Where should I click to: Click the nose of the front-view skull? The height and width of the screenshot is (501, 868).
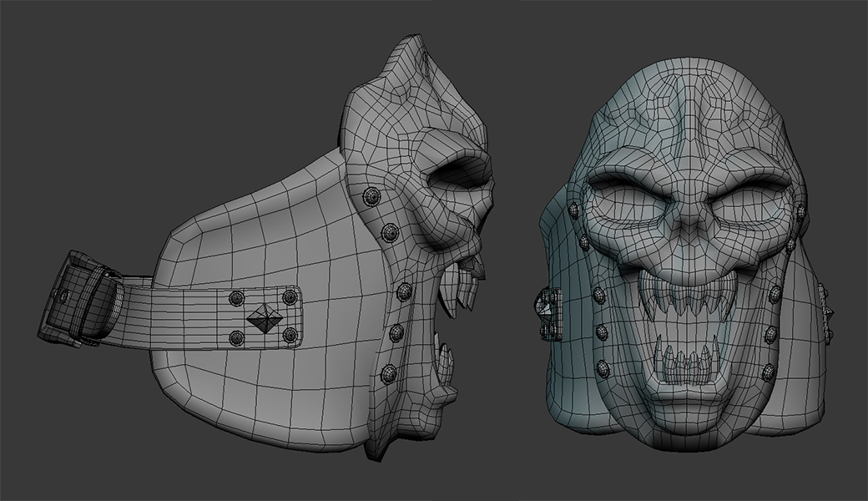(x=689, y=225)
